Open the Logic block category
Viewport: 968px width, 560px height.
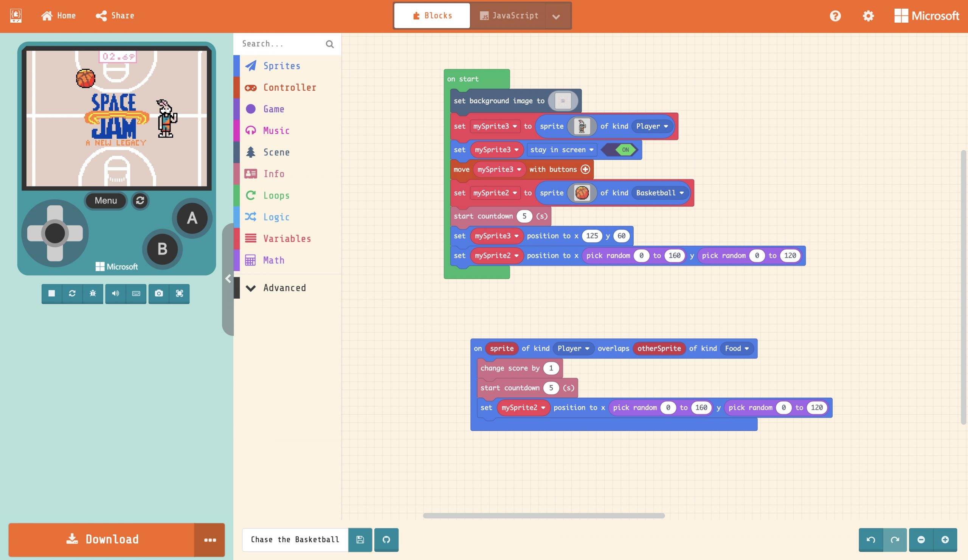(287, 217)
